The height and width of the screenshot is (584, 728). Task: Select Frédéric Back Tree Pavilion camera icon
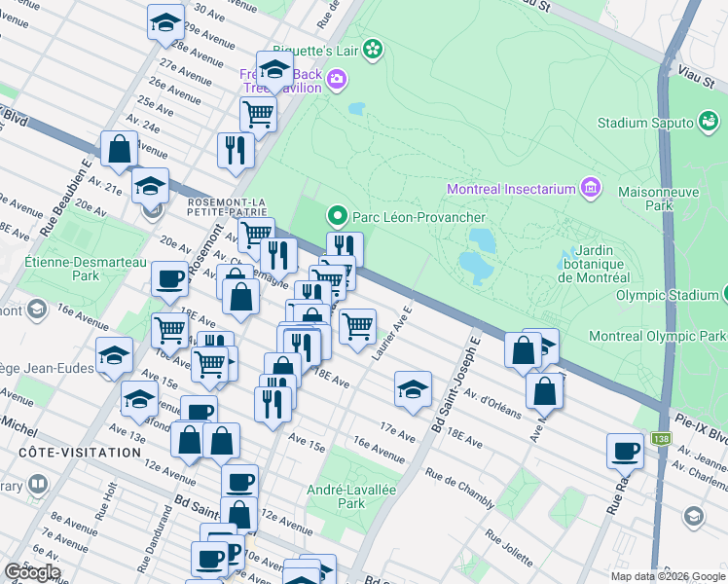click(x=337, y=80)
